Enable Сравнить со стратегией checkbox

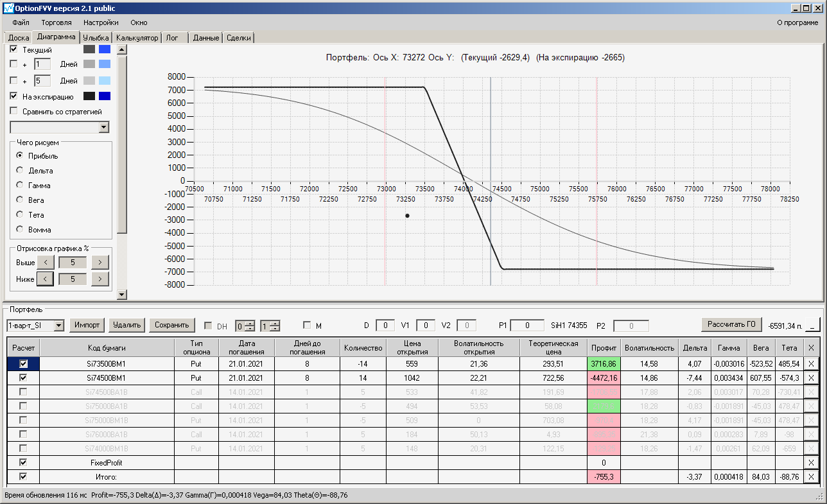[13, 112]
